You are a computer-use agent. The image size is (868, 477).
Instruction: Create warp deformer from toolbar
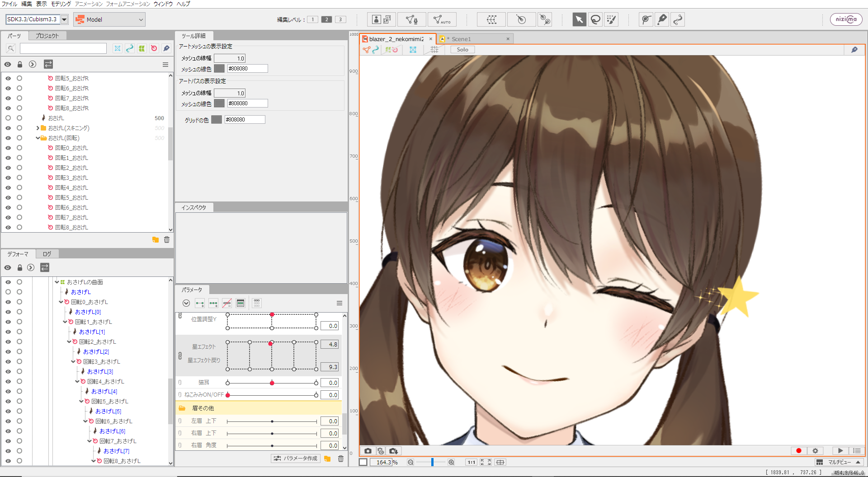(491, 19)
